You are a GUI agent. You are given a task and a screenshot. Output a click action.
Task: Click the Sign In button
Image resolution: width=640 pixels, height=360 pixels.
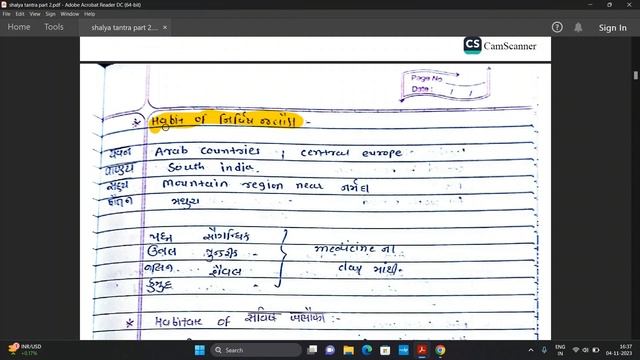pyautogui.click(x=612, y=28)
